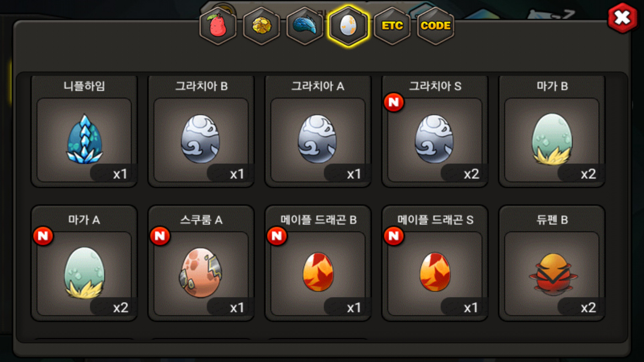Pick the 메이플 드래곤 B egg
Image resolution: width=644 pixels, height=362 pixels.
pos(318,263)
